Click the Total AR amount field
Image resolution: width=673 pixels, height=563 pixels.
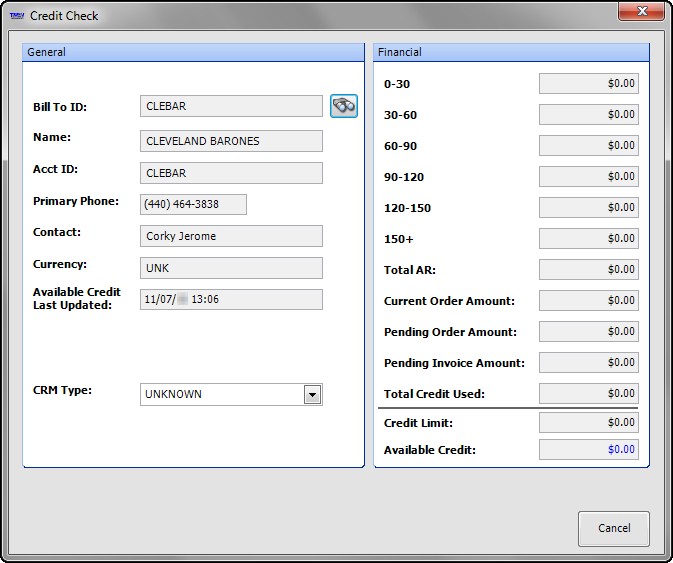click(x=588, y=270)
